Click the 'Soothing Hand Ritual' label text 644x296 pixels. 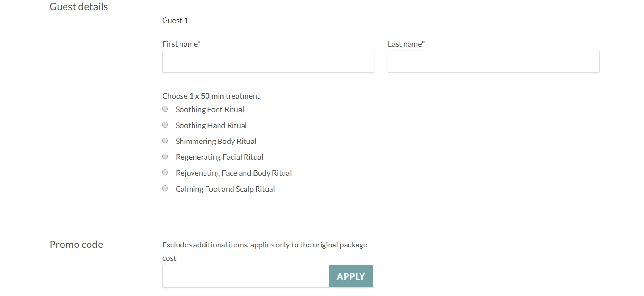(x=211, y=125)
